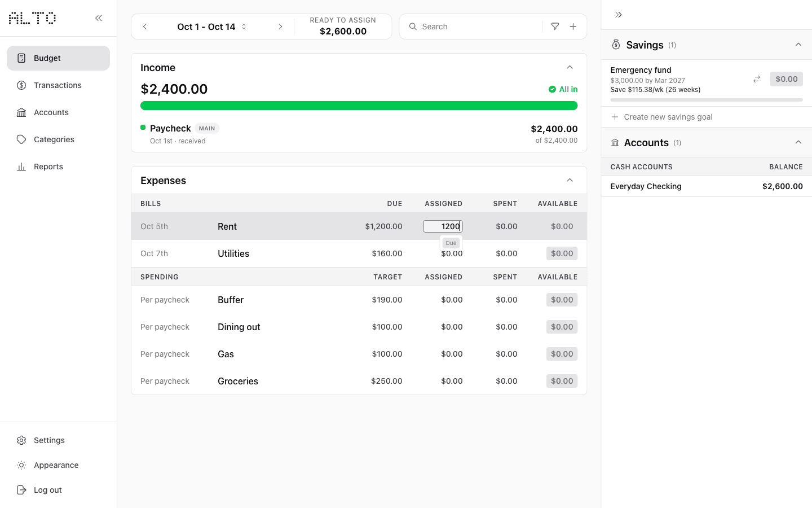Click the Paycheck income entry
Screen dimensions: 812x508
pos(359,134)
